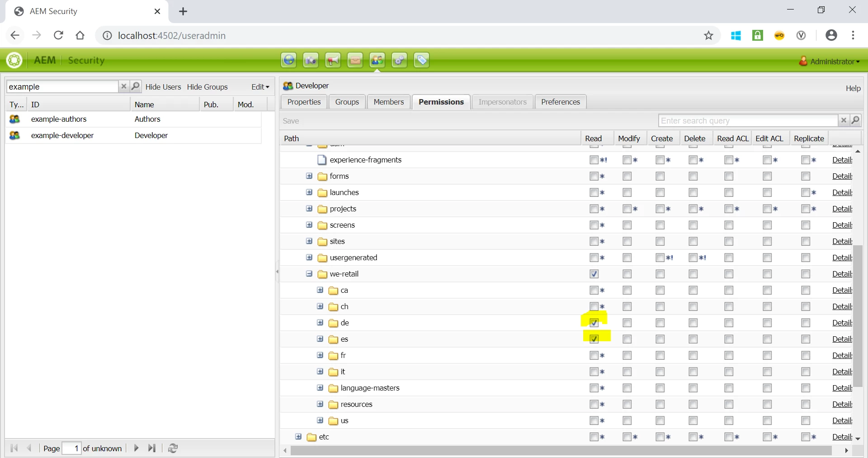Check Replicate permission for launches
This screenshot has width=868, height=458.
click(x=806, y=192)
